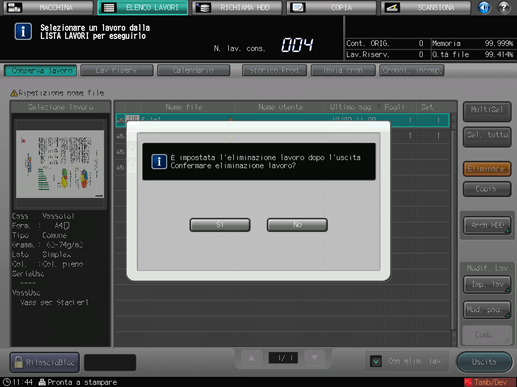The width and height of the screenshot is (517, 387).
Task: Open the MACCHINA tab
Action: click(x=49, y=8)
